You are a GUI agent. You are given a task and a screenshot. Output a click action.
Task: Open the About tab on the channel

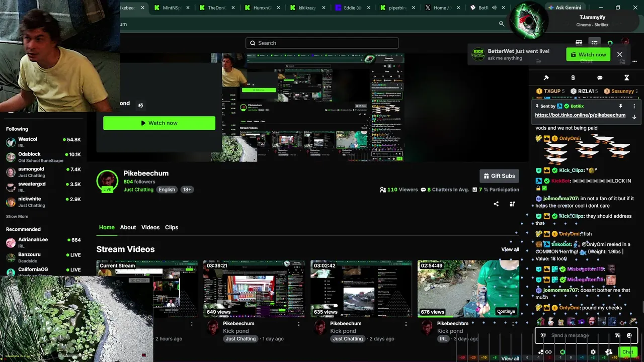click(x=128, y=227)
